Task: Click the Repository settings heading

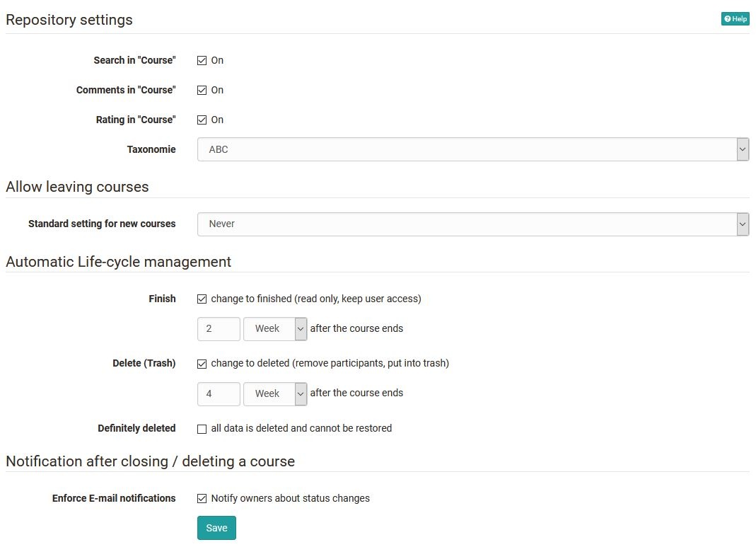Action: 69,20
